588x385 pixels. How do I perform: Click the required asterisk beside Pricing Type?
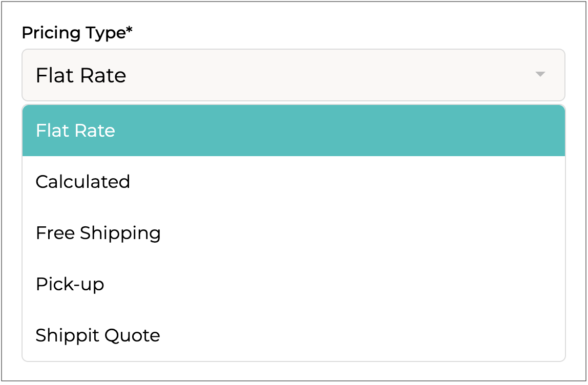pyautogui.click(x=130, y=31)
